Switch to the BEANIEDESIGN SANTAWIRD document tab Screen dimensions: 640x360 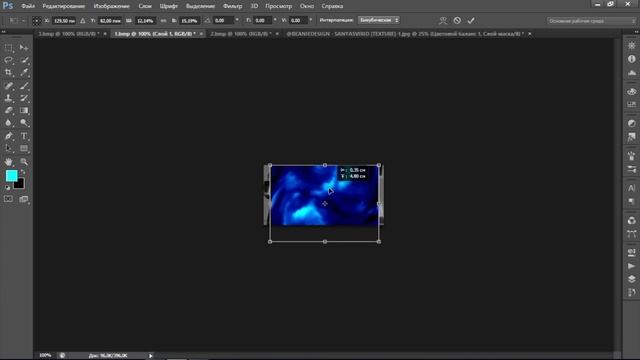tap(405, 34)
